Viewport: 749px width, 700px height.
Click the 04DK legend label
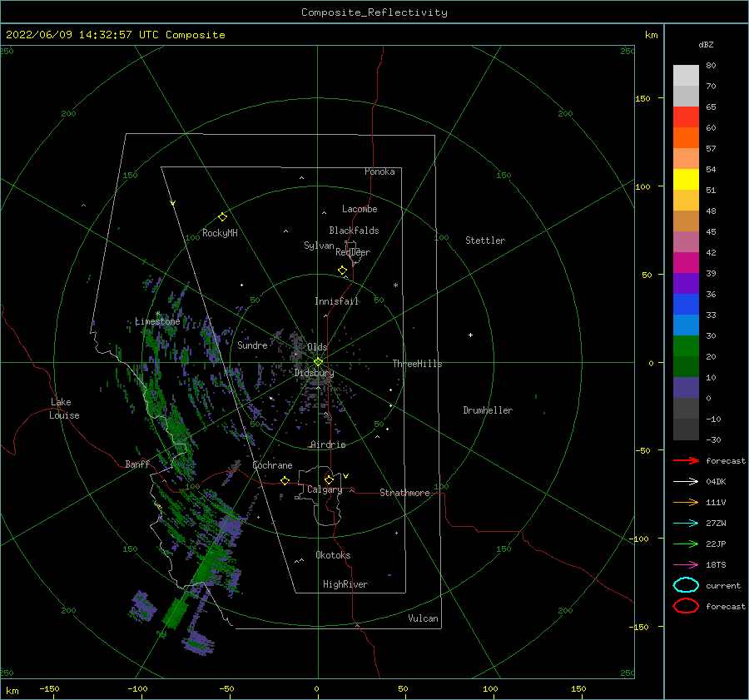[x=716, y=482]
